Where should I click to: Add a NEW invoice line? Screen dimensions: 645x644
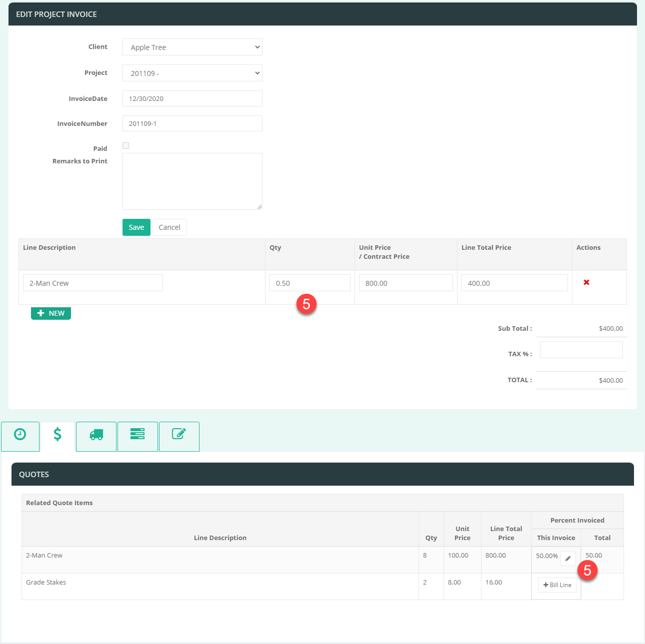point(51,313)
